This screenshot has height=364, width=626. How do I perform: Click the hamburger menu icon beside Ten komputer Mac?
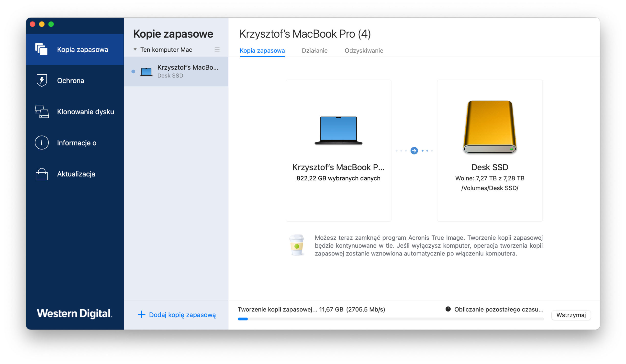tap(217, 49)
